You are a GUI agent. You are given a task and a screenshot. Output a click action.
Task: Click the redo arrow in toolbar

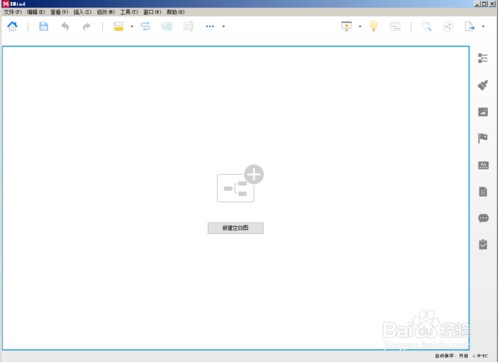[x=87, y=26]
